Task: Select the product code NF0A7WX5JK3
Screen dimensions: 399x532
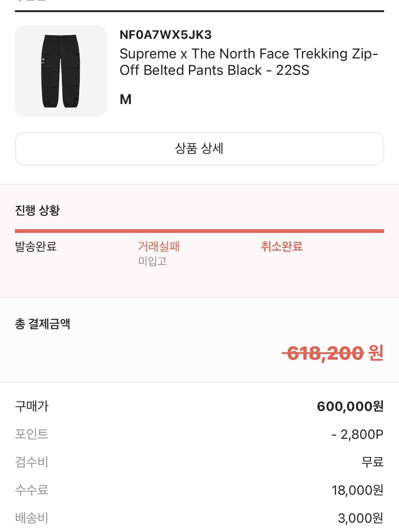Action: (x=166, y=35)
